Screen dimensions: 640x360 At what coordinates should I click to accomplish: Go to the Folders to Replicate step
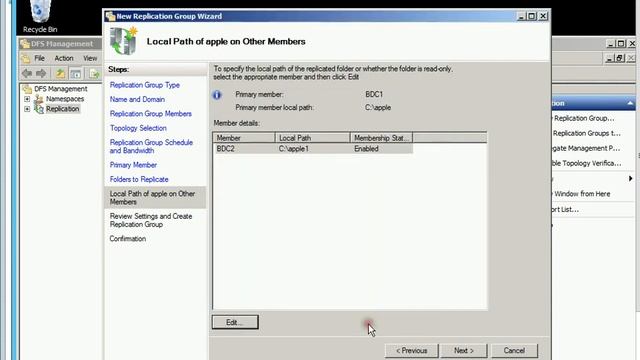coord(139,179)
